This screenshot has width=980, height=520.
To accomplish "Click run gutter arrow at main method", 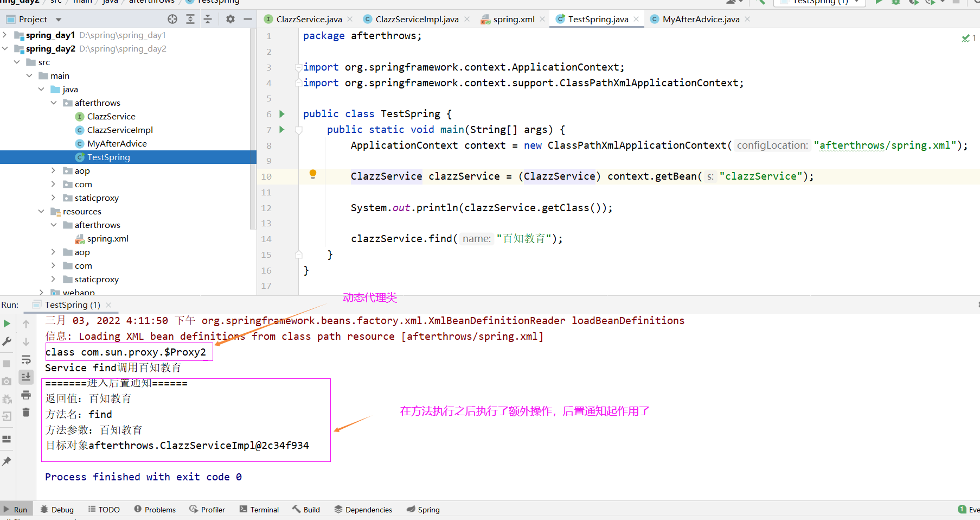I will (282, 130).
